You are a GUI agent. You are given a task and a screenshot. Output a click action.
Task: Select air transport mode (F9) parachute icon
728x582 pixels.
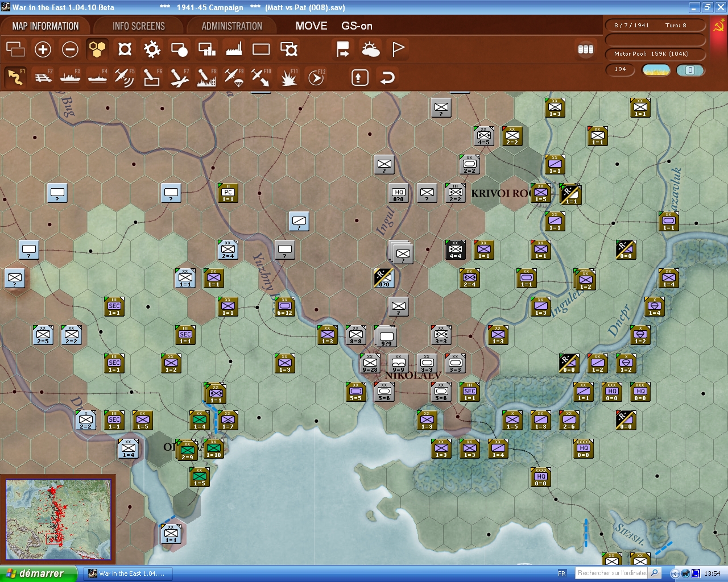pyautogui.click(x=234, y=77)
